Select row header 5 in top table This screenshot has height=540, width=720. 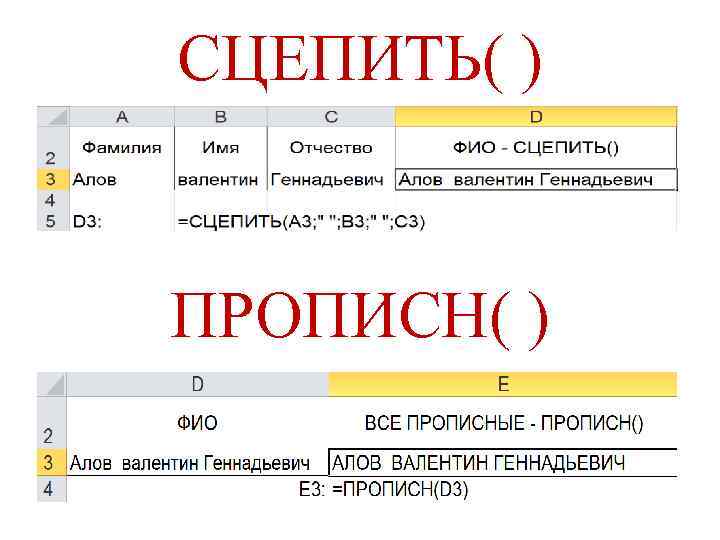click(x=53, y=222)
